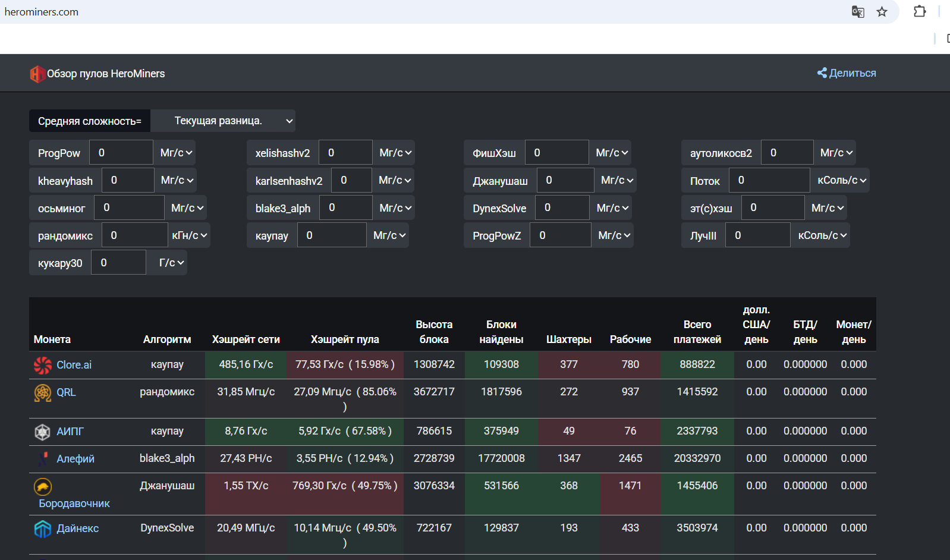Open аутоликосв2 unit dropdown
The width and height of the screenshot is (950, 560).
835,153
